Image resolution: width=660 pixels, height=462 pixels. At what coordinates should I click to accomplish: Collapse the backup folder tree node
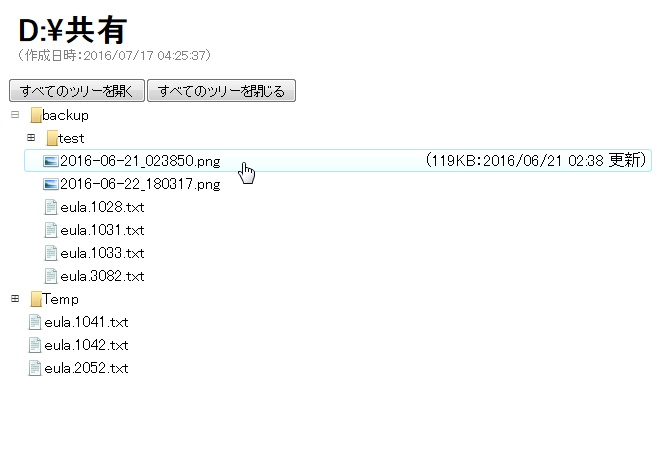click(15, 114)
